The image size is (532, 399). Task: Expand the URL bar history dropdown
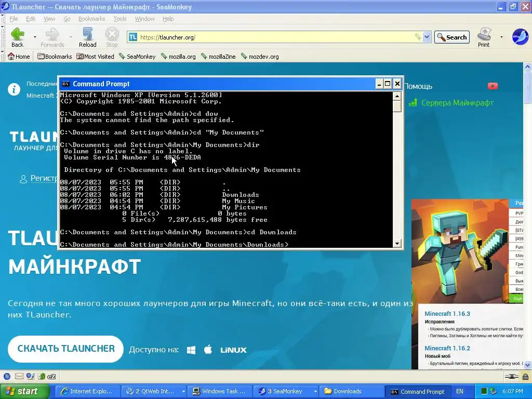click(427, 37)
